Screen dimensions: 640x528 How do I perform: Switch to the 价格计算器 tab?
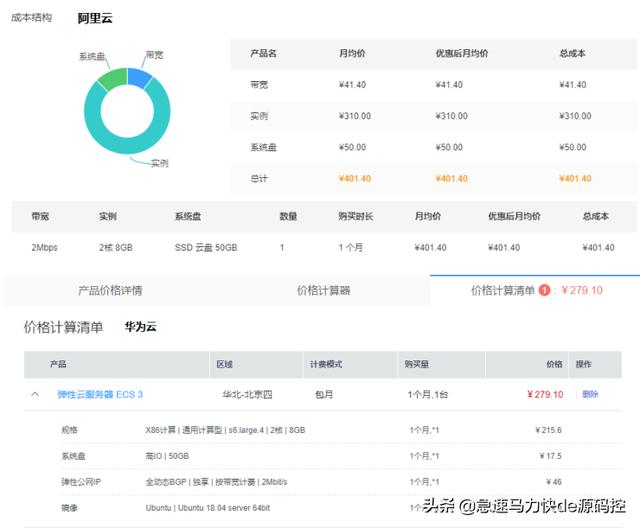323,291
